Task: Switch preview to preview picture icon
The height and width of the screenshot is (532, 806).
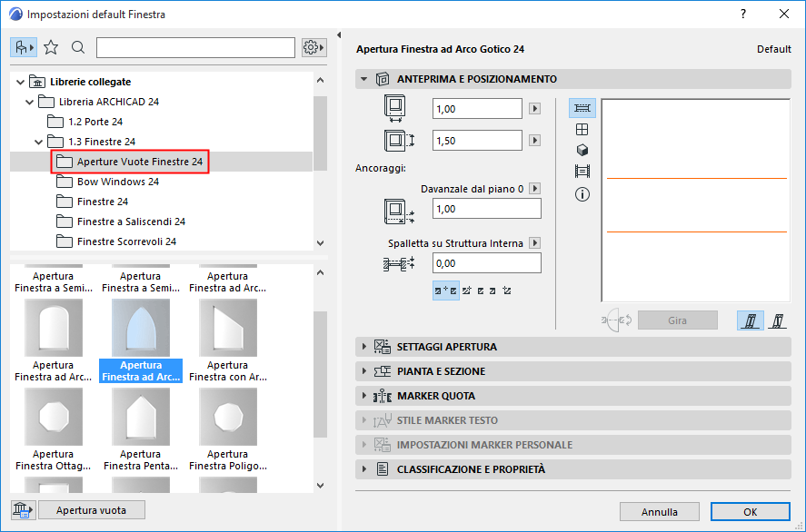Action: (582, 171)
